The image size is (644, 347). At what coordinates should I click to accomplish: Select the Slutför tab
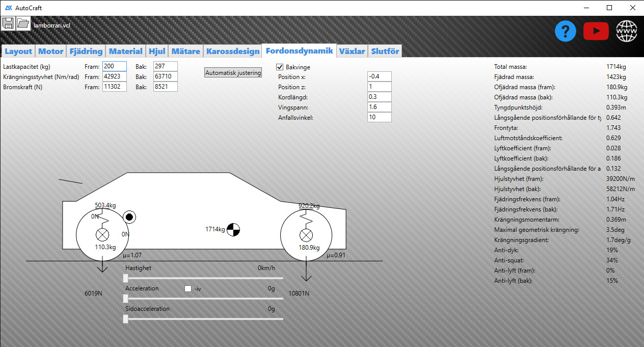[x=385, y=51]
